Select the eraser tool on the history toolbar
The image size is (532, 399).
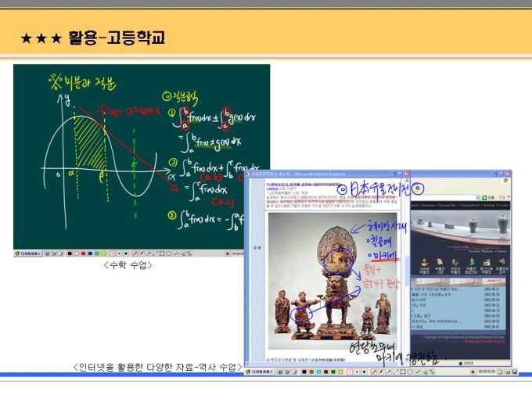tap(417, 372)
